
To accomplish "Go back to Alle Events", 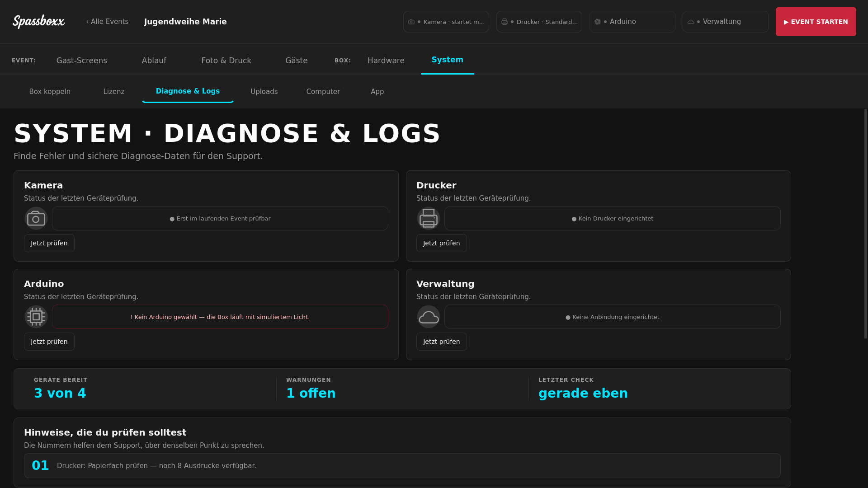I will (107, 22).
